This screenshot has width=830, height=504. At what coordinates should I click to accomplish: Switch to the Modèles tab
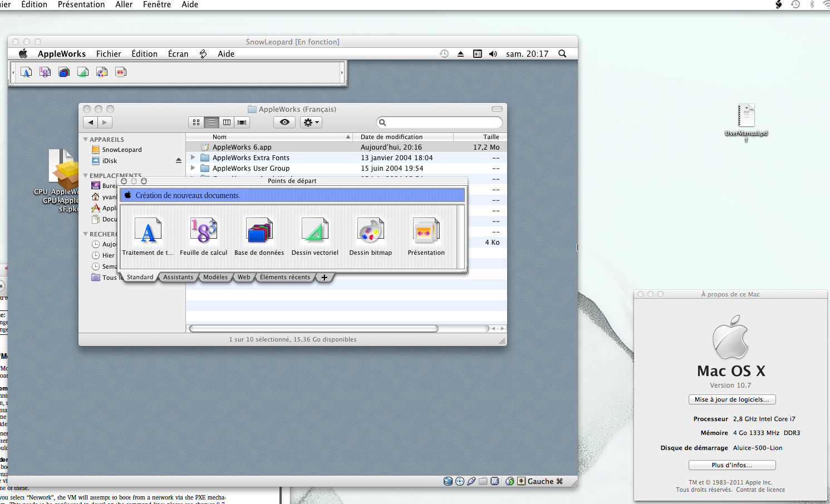(x=215, y=277)
